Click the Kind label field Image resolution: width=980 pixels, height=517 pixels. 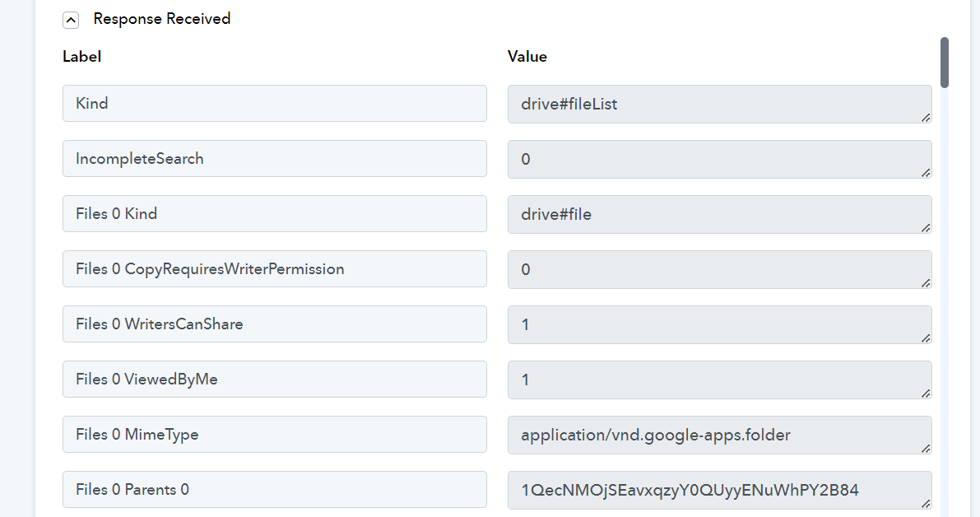[274, 103]
